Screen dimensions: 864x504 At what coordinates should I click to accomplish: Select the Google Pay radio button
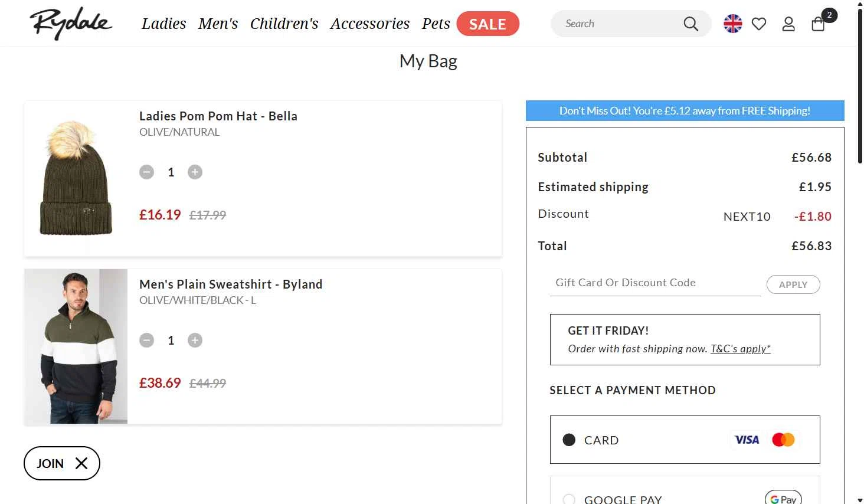pos(569,499)
